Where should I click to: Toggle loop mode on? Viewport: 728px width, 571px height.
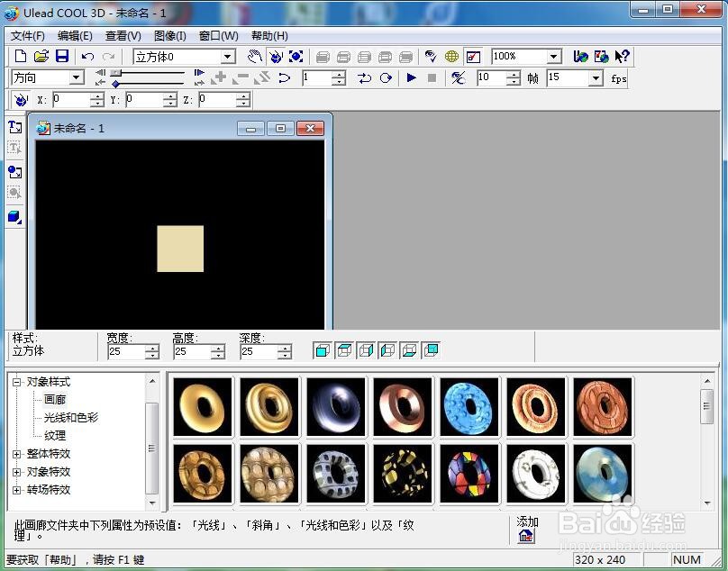pos(386,78)
